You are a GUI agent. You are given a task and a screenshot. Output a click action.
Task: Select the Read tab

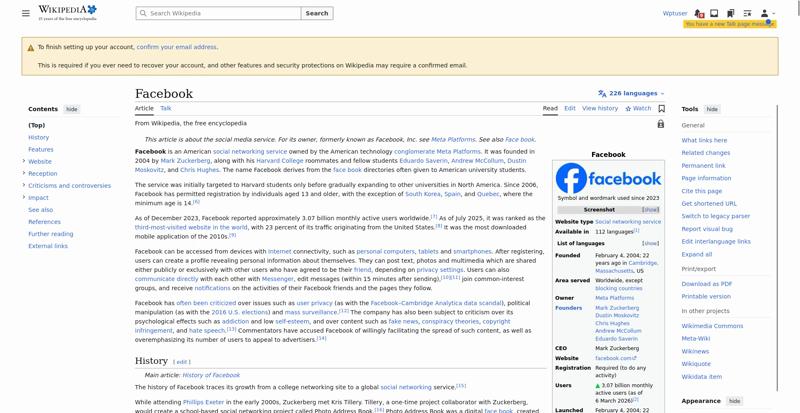pos(550,108)
